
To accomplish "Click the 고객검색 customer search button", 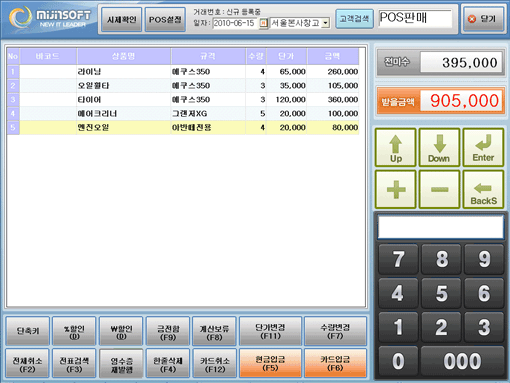I will [354, 19].
